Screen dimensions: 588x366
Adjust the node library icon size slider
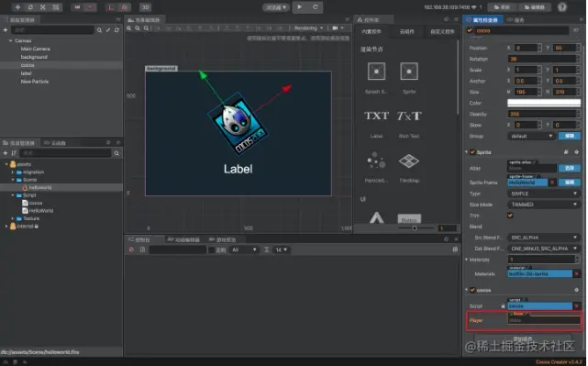[415, 228]
